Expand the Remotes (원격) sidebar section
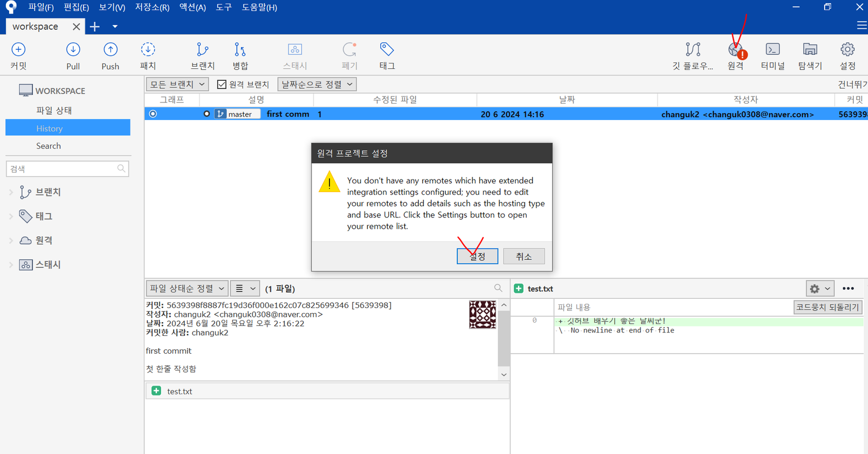The image size is (868, 454). pyautogui.click(x=11, y=240)
